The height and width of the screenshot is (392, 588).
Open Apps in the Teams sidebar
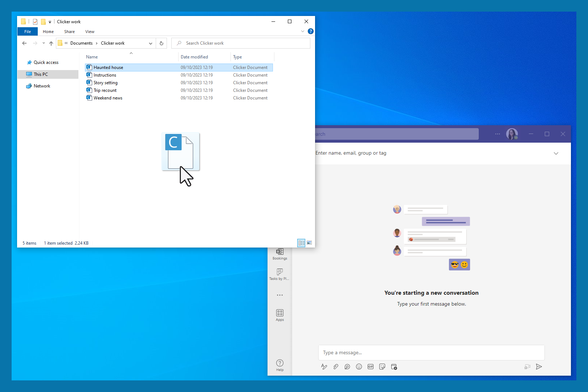click(x=280, y=315)
